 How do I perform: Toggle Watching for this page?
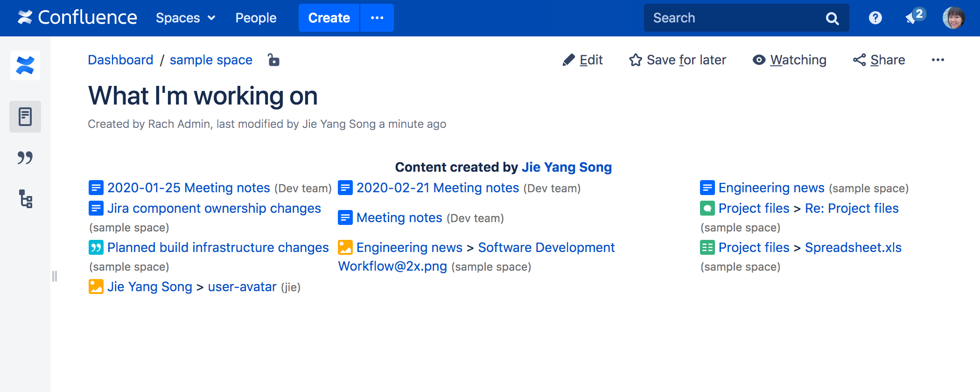(x=790, y=60)
